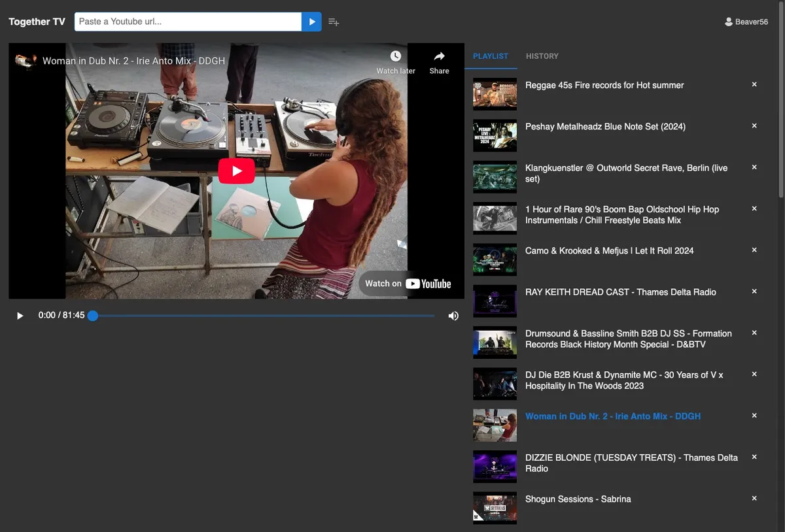Click the Together TV logo text
This screenshot has height=532, width=785.
(x=37, y=22)
